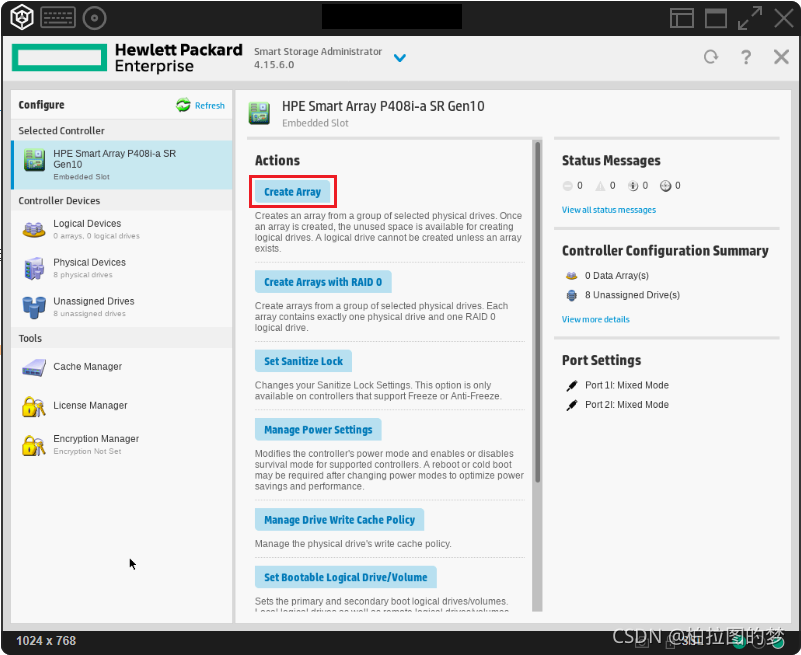This screenshot has height=655, width=801.
Task: Click the Port 2I: Mixed Mode text
Action: tap(627, 405)
